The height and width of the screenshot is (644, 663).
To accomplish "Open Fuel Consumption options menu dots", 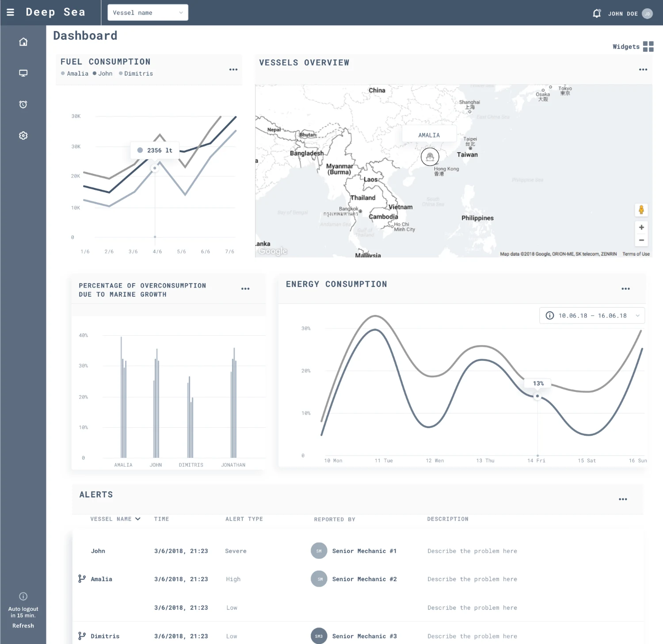I will click(233, 69).
